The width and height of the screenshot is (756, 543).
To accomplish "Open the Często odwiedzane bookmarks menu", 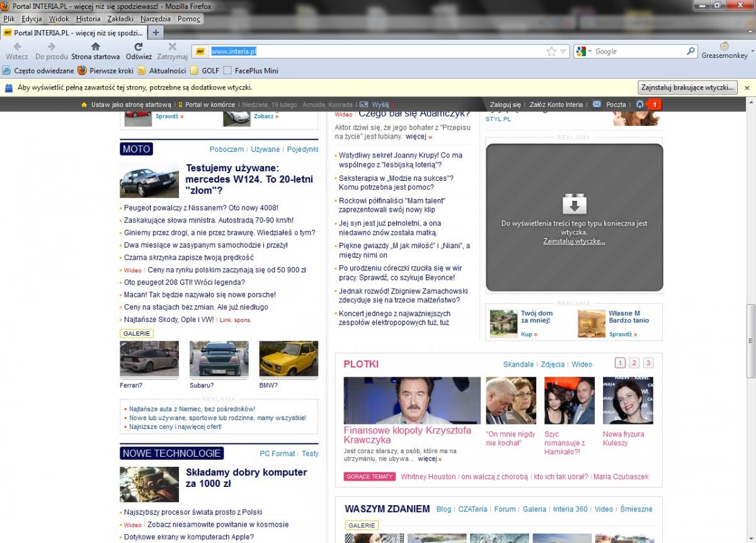I will pos(38,71).
